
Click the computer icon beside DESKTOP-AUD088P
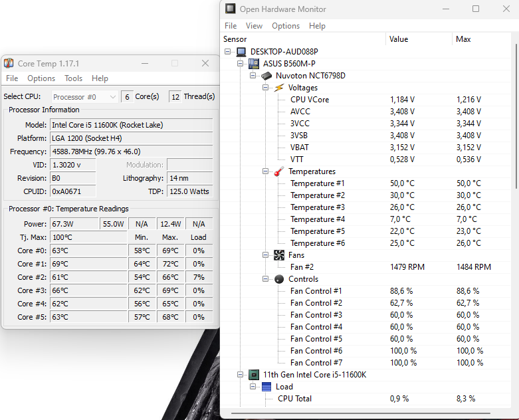coord(241,52)
